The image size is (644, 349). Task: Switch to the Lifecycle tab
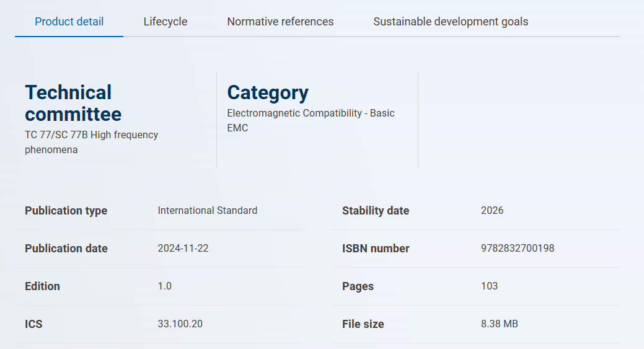click(x=165, y=22)
